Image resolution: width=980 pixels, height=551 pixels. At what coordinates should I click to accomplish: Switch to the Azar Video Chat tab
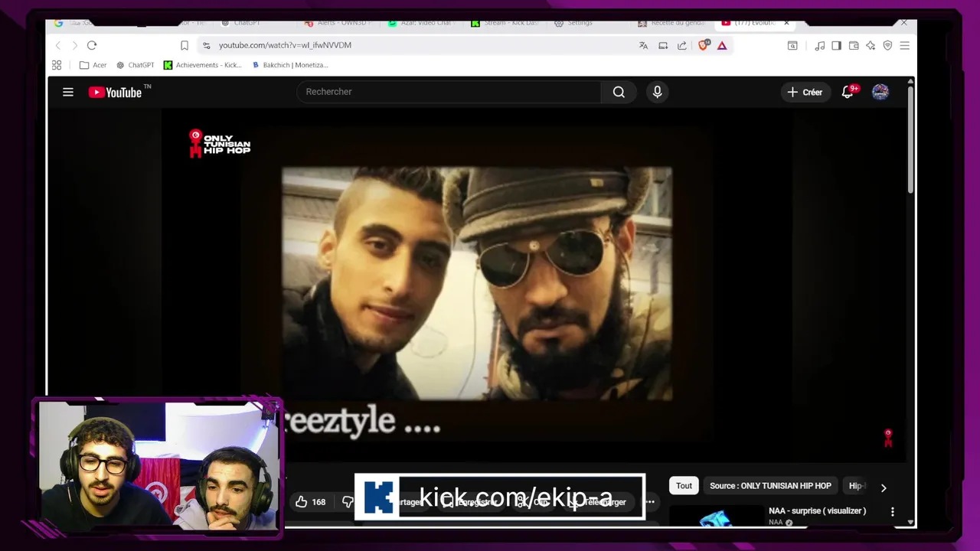pyautogui.click(x=421, y=23)
